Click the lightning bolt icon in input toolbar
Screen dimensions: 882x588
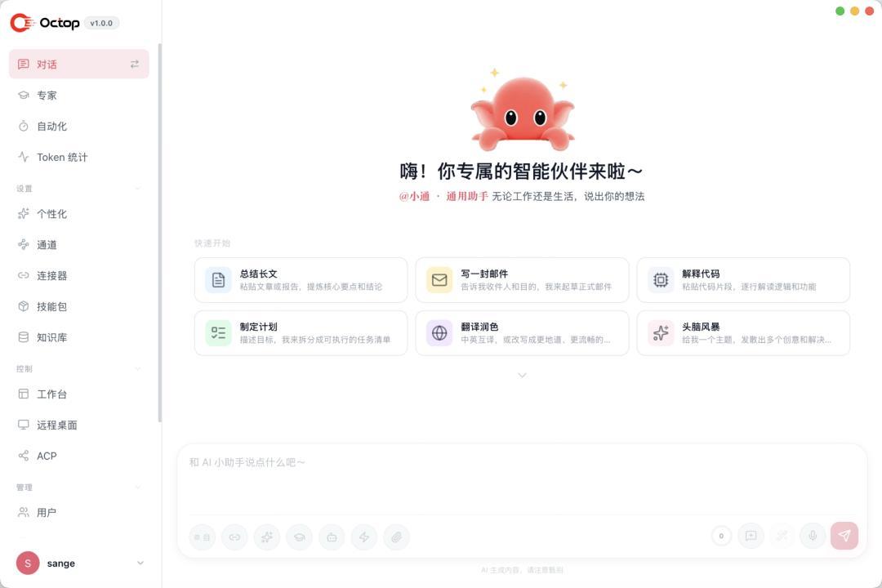pos(364,537)
